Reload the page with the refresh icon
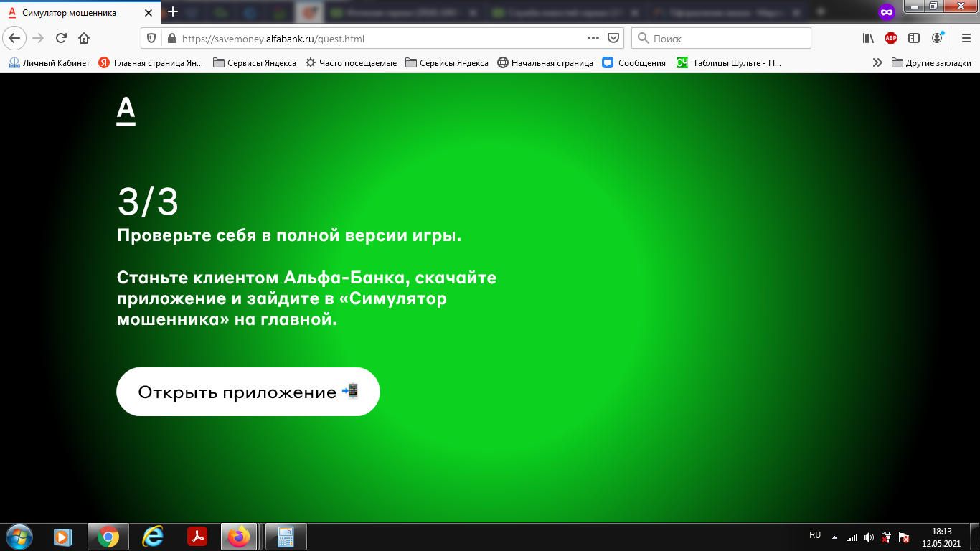Viewport: 980px width, 551px height. (62, 38)
